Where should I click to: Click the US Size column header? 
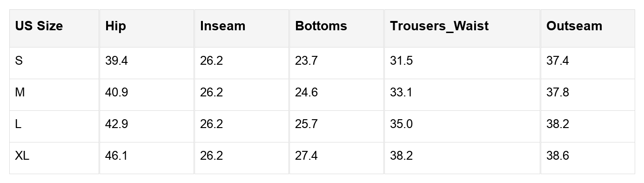(39, 26)
